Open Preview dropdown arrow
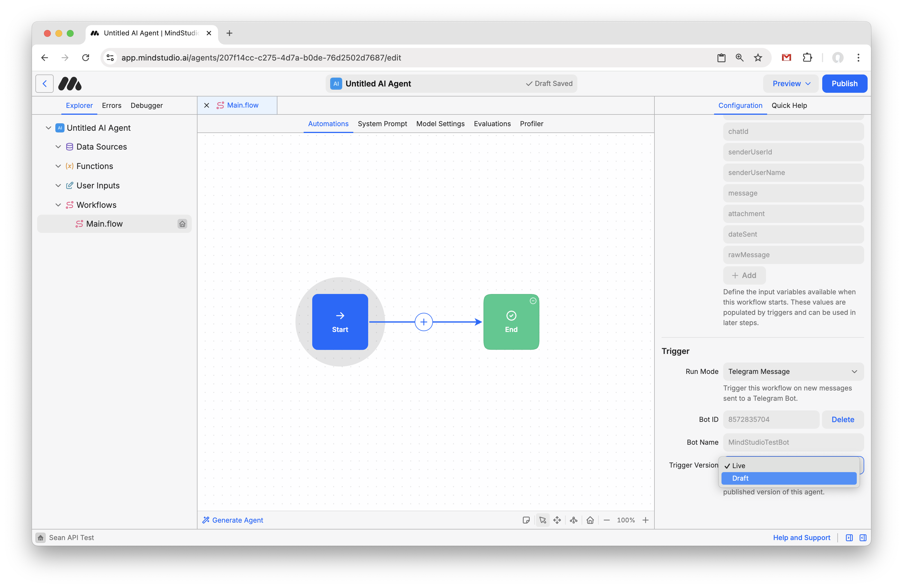903x588 pixels. click(x=808, y=83)
